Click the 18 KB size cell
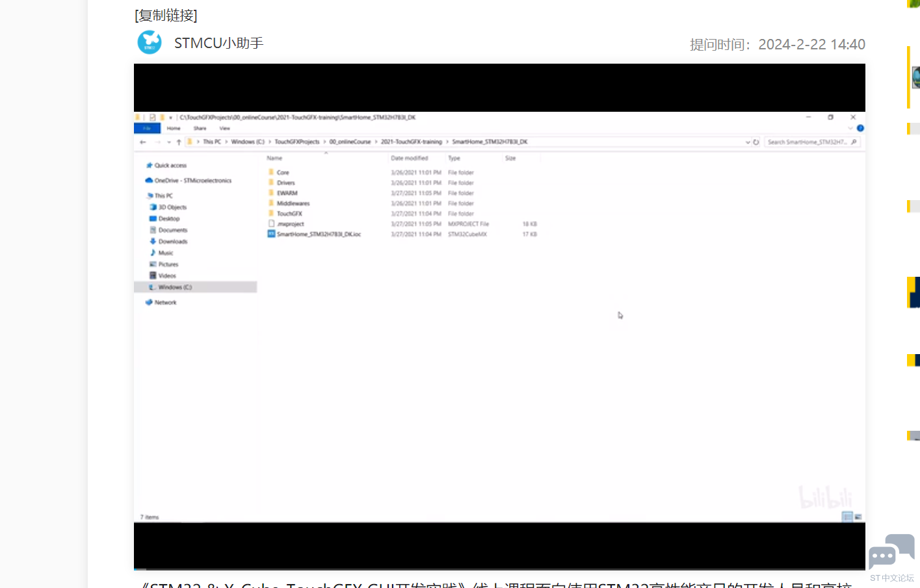This screenshot has width=920, height=588. pos(530,224)
